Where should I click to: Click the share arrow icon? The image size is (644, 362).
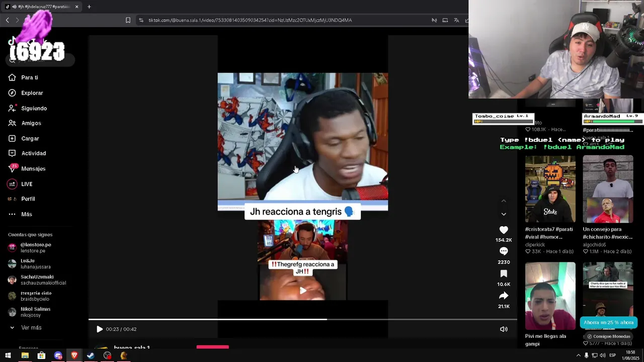coord(504,296)
